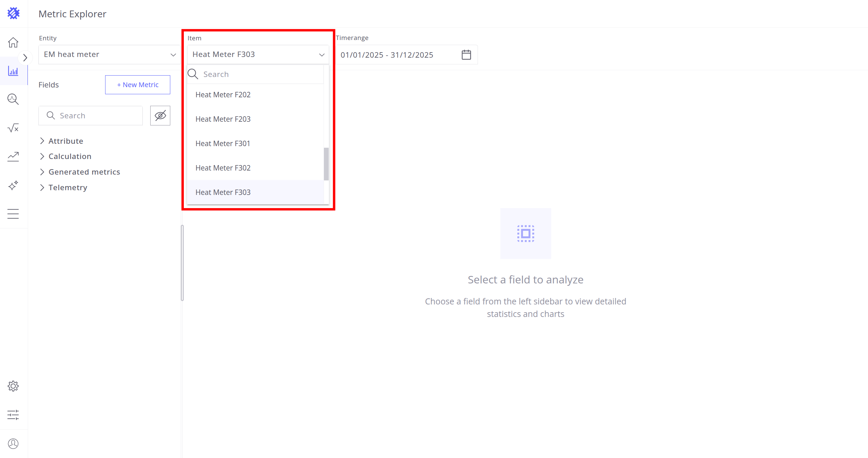Click the New Metric button

137,85
